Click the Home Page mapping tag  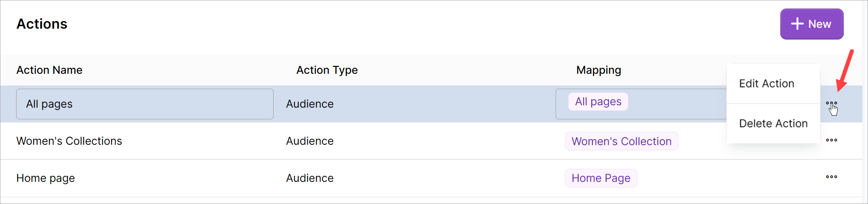coord(600,178)
